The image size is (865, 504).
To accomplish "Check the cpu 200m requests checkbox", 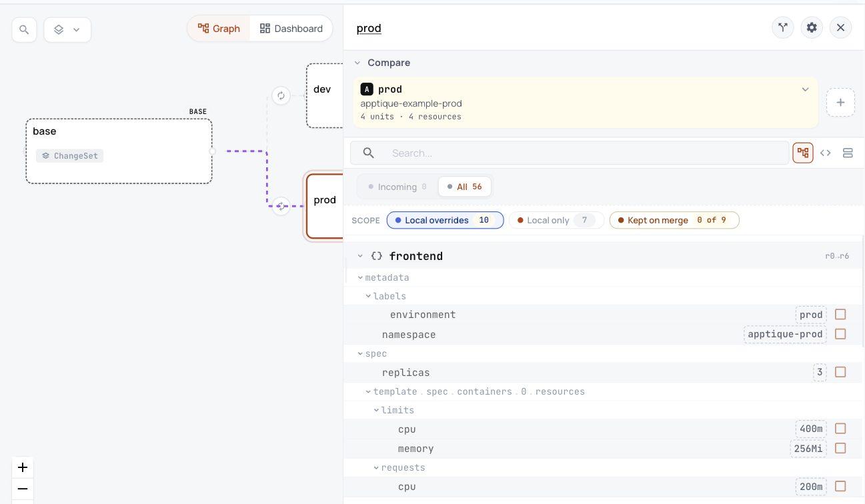I will pos(840,487).
